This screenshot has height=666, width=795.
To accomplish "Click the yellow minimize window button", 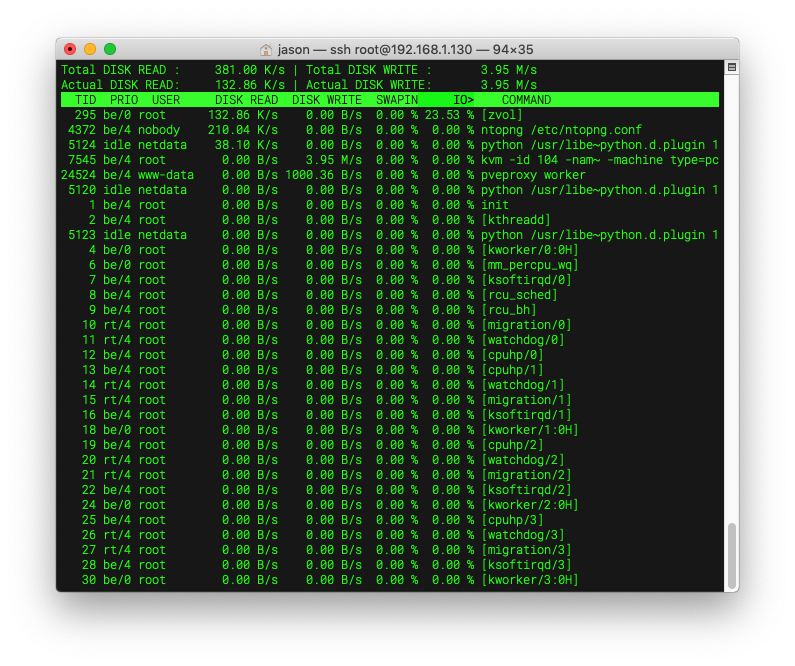I will click(90, 49).
